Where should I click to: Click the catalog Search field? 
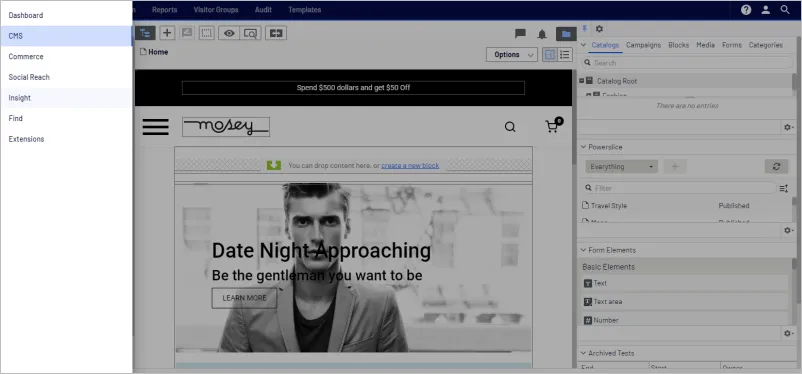pyautogui.click(x=687, y=62)
